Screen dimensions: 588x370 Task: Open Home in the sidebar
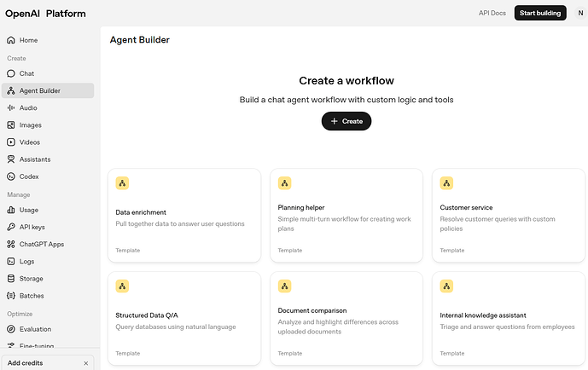pos(48,40)
